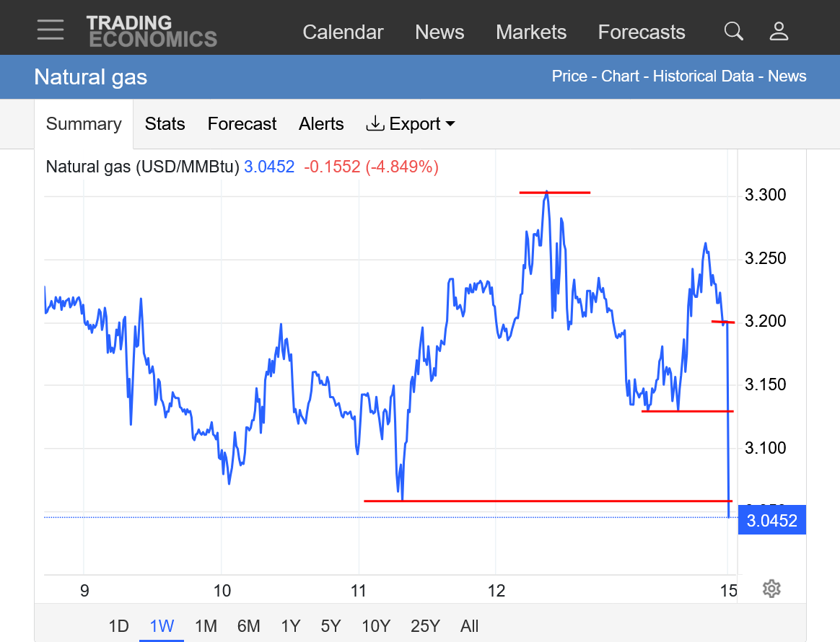Open the Forecast tab
The image size is (840, 642).
tap(242, 124)
